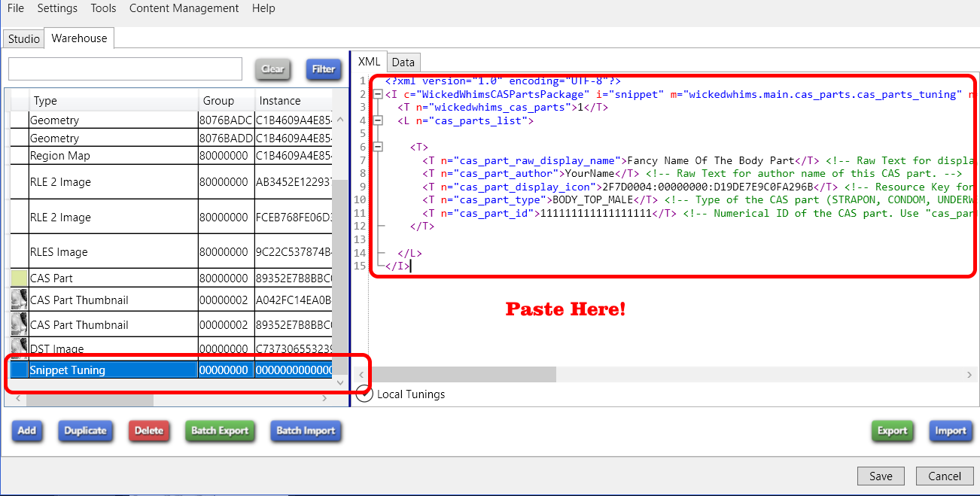Click the resource list scroll-down arrow

pyautogui.click(x=340, y=383)
